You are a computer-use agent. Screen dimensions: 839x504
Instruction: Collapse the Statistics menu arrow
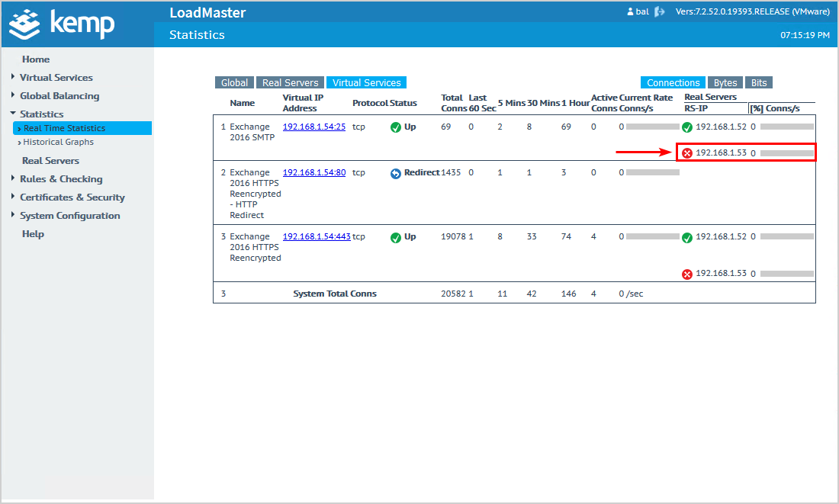[x=13, y=114]
